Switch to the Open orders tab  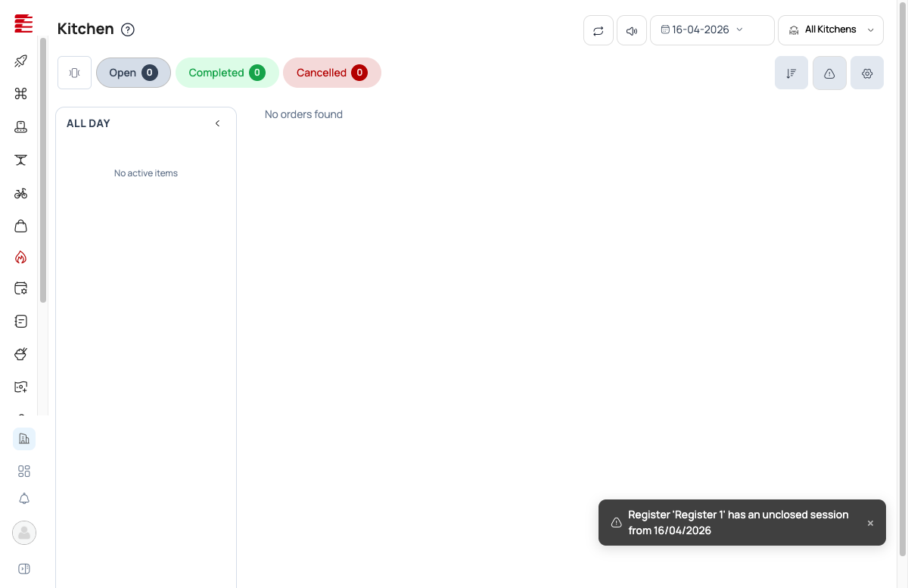click(133, 73)
